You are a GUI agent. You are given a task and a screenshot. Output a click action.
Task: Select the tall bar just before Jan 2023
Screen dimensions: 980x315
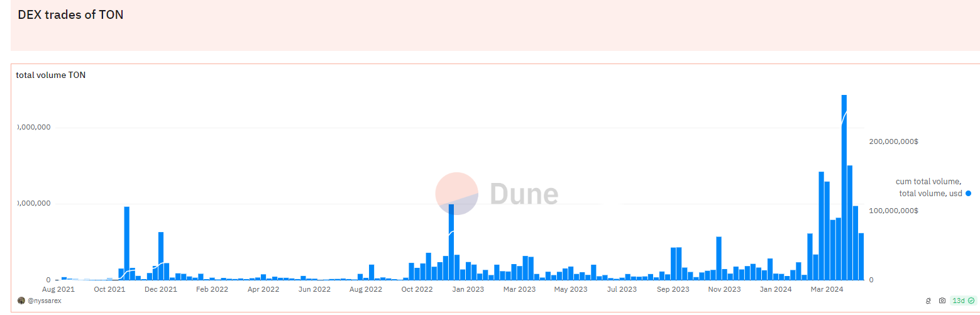[x=451, y=241]
